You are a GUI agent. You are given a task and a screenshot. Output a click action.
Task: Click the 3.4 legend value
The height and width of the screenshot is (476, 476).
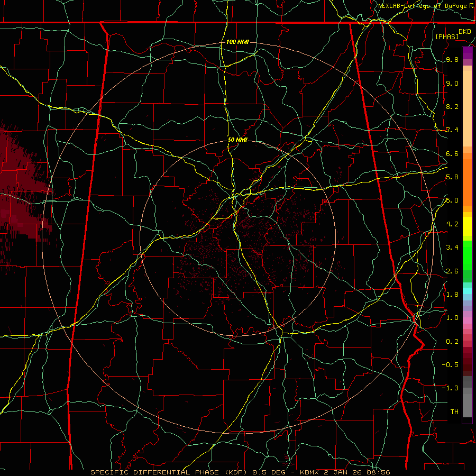pos(452,248)
